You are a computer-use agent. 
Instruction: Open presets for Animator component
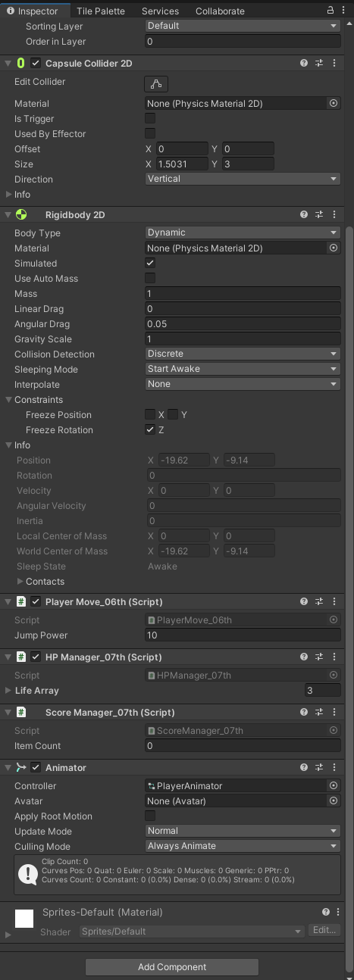point(319,768)
